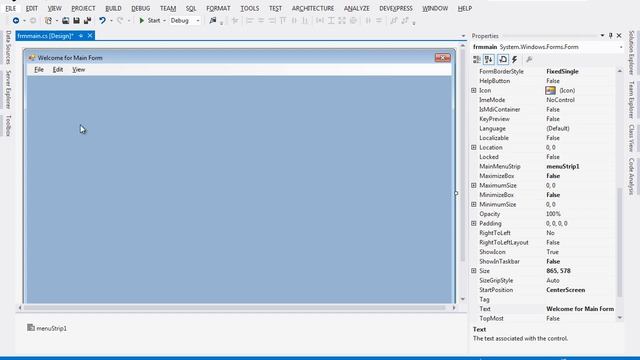The image size is (640, 360).
Task: Open the BUILD menu
Action: point(113,8)
